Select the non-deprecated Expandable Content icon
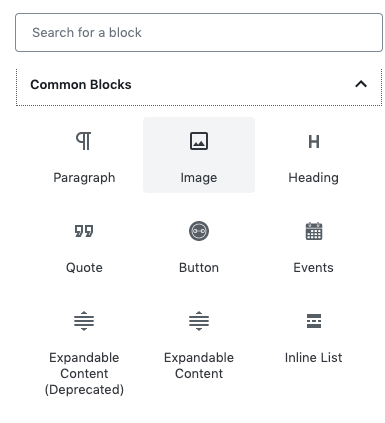Screen dimensions: 385x423 (199, 321)
